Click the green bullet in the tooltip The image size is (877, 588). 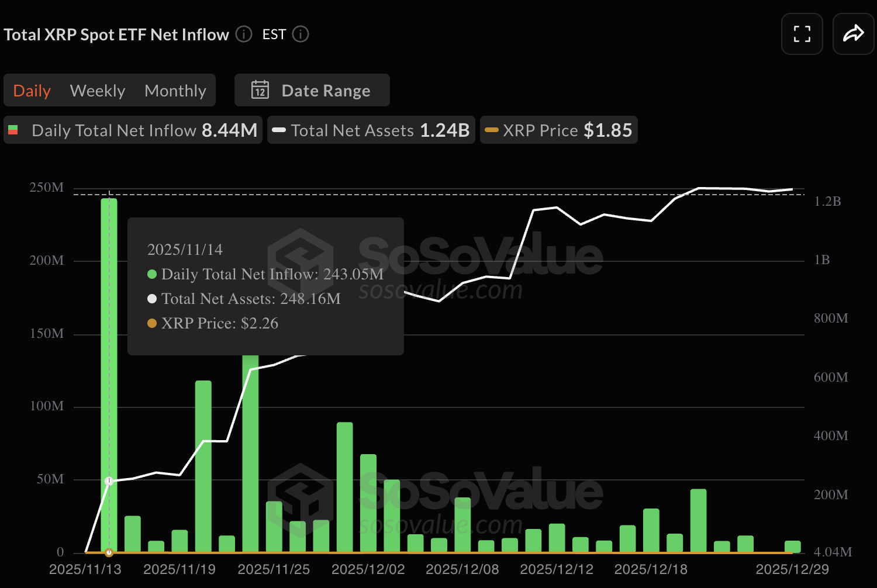pyautogui.click(x=152, y=274)
